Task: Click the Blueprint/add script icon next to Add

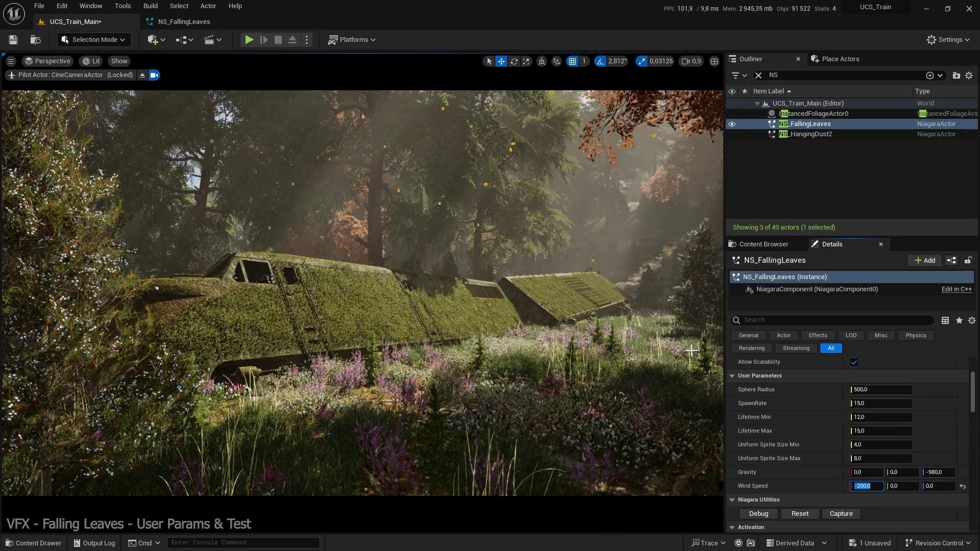Action: coord(951,261)
